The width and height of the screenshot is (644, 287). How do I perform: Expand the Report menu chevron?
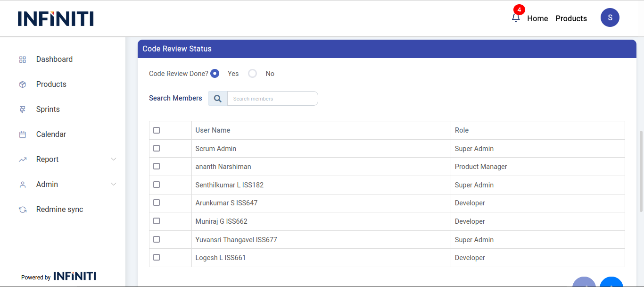pos(114,160)
